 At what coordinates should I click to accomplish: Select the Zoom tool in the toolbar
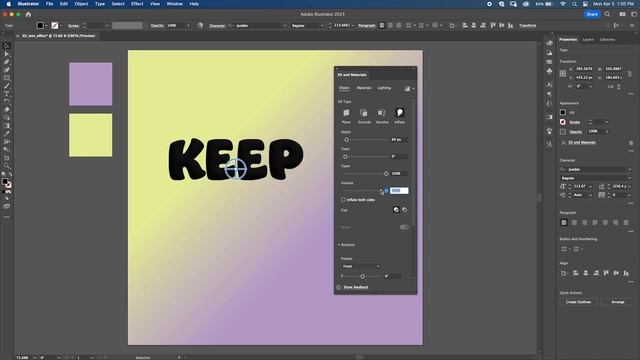coord(7,166)
